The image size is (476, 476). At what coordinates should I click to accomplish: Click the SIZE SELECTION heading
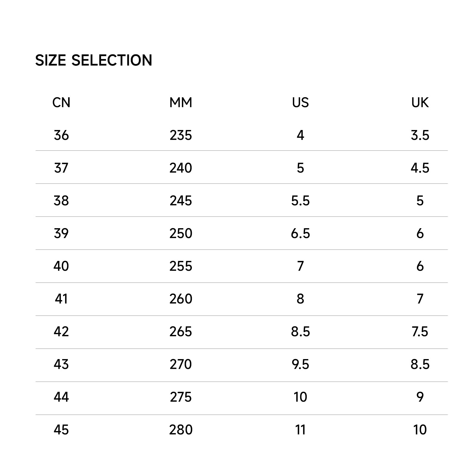tap(94, 60)
